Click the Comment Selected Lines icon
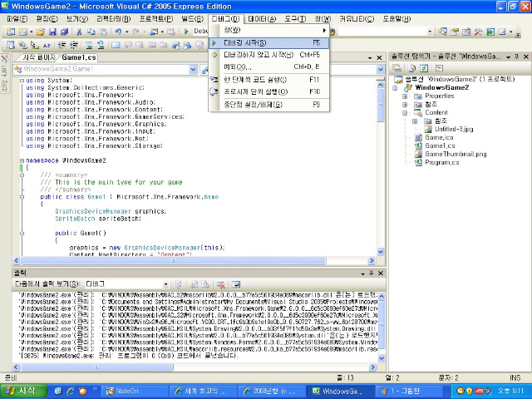Screen dimensions: 532x399 tap(89, 45)
